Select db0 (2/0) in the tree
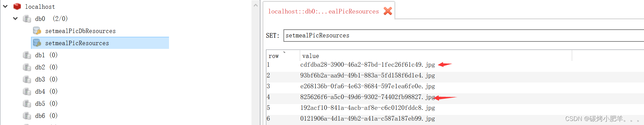This screenshot has width=644, height=125. [51, 19]
